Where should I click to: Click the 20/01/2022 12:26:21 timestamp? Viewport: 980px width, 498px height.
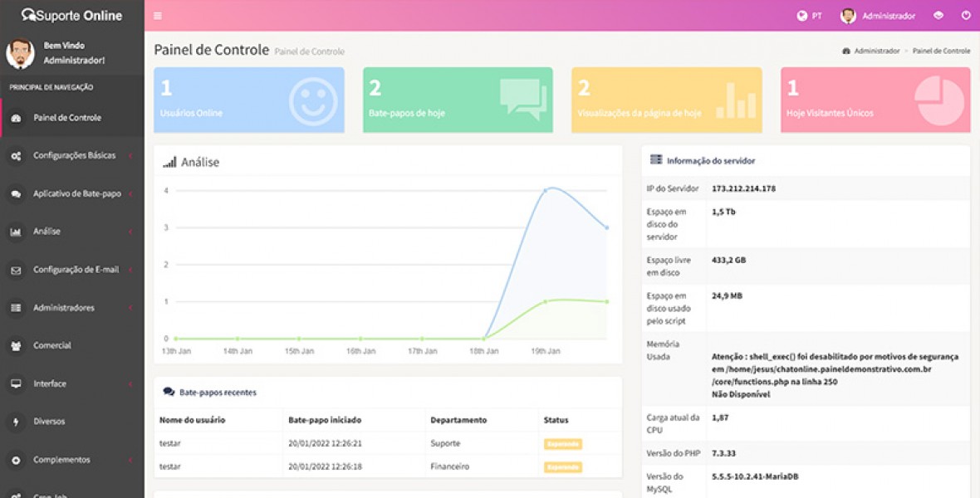325,444
